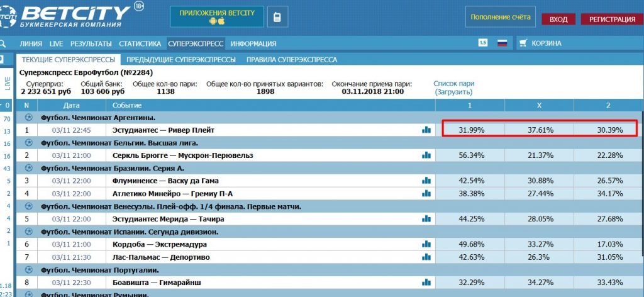Switch to ПРЕДЫДУЩИЕ СУПЕРЭКСПРЕССЫ tab
This screenshot has height=297, width=644.
pos(181,60)
